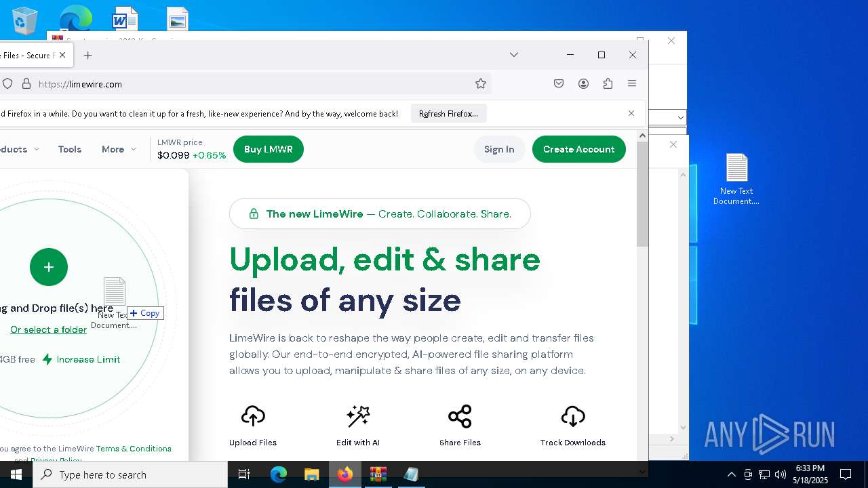Open Microsoft Edge from taskbar
Viewport: 868px width, 488px height.
point(279,474)
